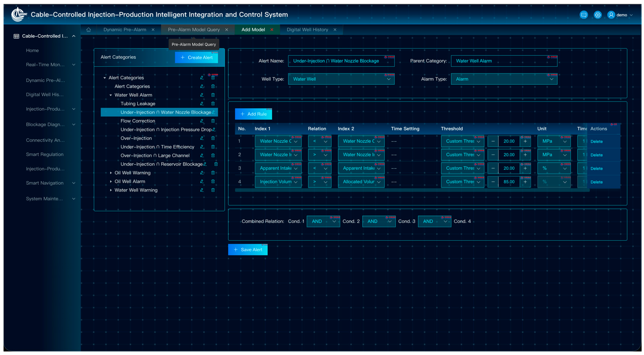Collapse the Water Well Alarm tree node

pos(110,95)
